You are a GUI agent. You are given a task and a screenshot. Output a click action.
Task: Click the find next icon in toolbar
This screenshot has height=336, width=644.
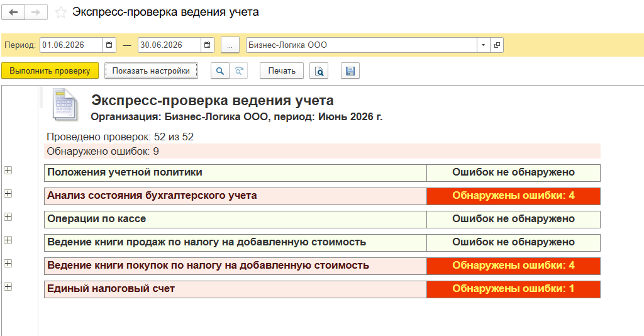coord(238,70)
